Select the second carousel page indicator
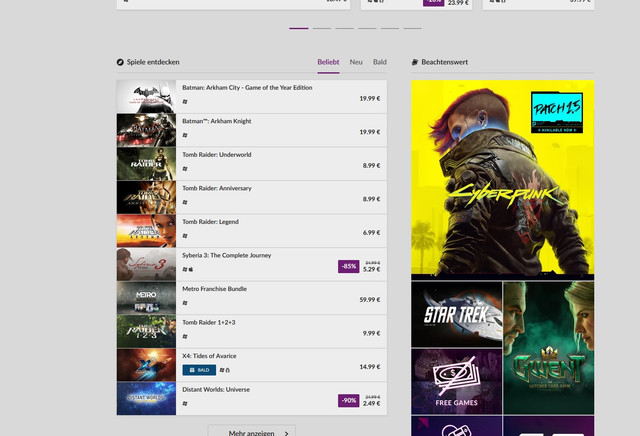Screen dimensions: 640x436 coord(322,28)
